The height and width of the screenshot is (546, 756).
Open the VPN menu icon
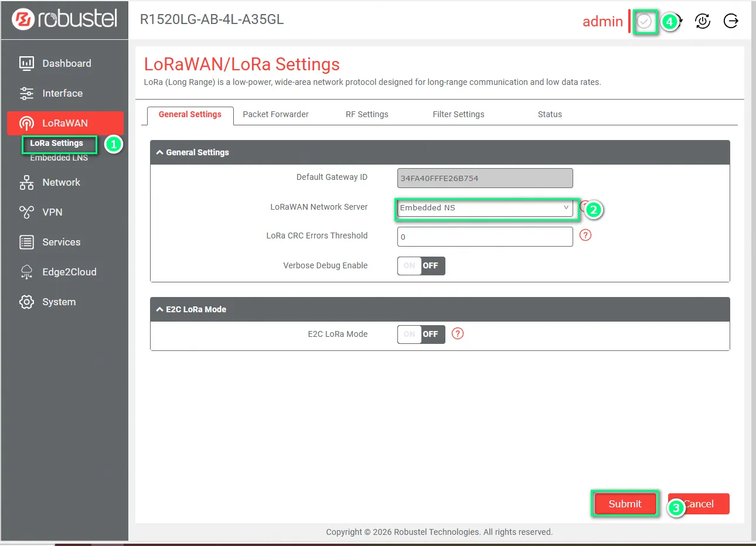(26, 212)
